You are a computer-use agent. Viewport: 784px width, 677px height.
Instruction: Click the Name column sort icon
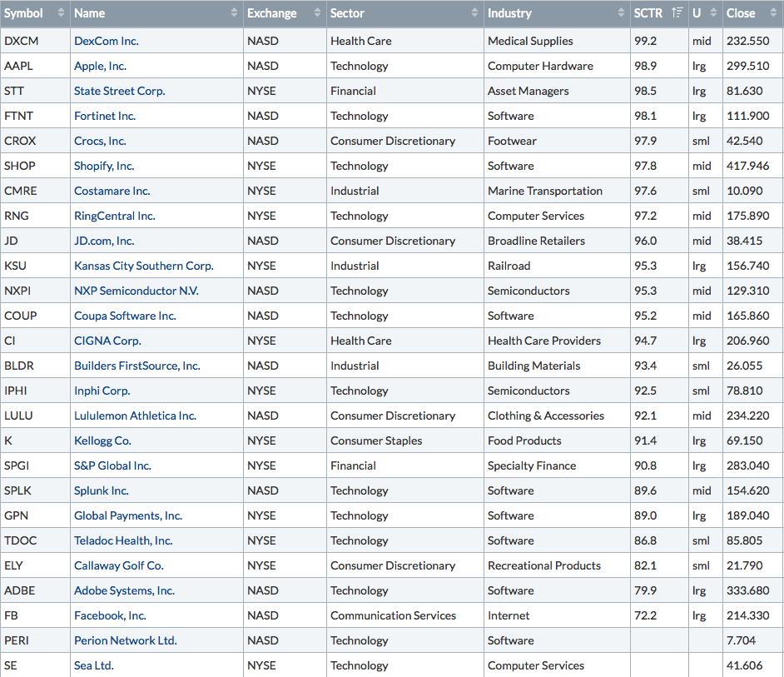[234, 12]
